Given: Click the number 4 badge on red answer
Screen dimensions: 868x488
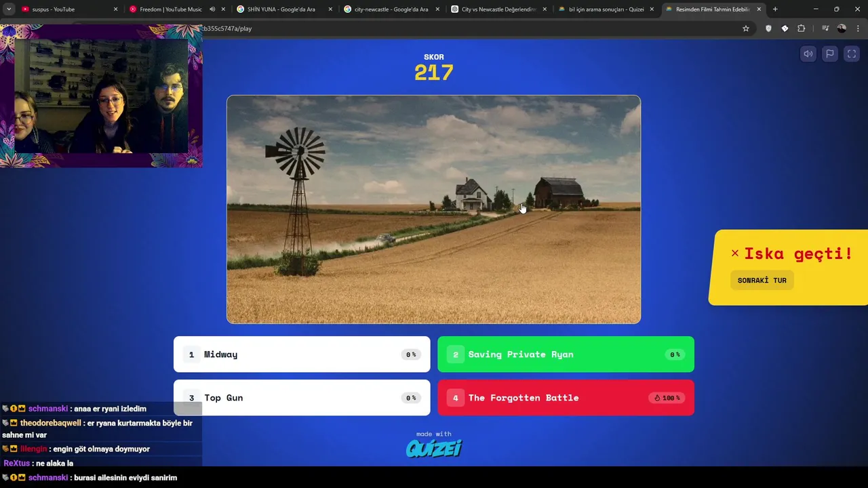Looking at the screenshot, I should [x=456, y=398].
